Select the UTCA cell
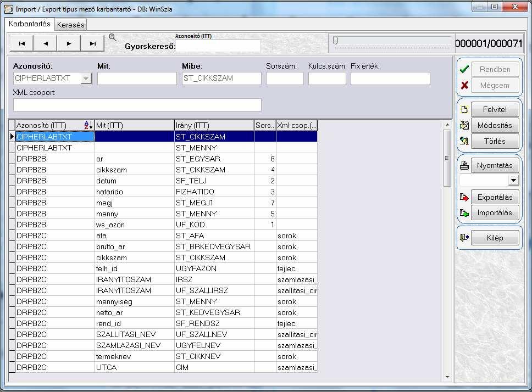The height and width of the screenshot is (392, 532). pyautogui.click(x=134, y=367)
